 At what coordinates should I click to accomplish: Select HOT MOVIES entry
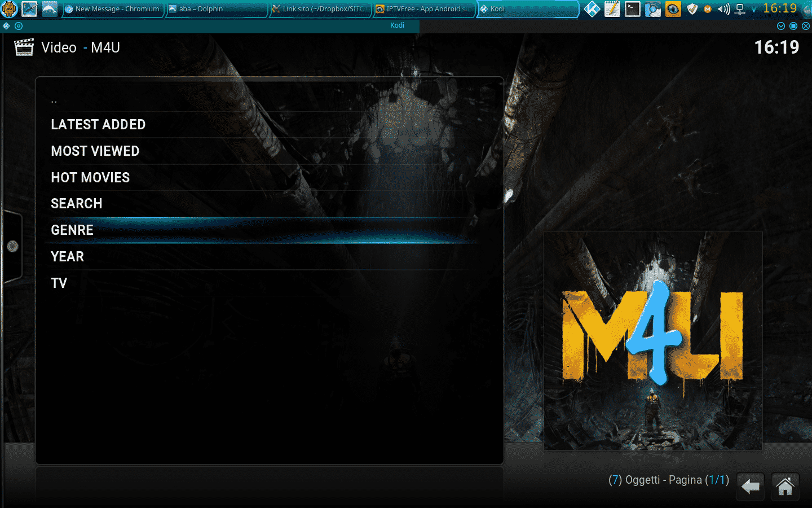(268, 178)
